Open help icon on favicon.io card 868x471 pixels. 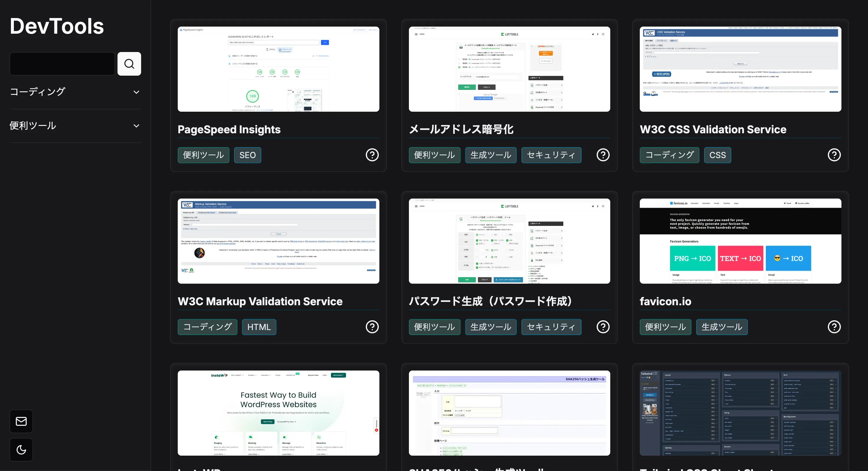click(x=834, y=327)
